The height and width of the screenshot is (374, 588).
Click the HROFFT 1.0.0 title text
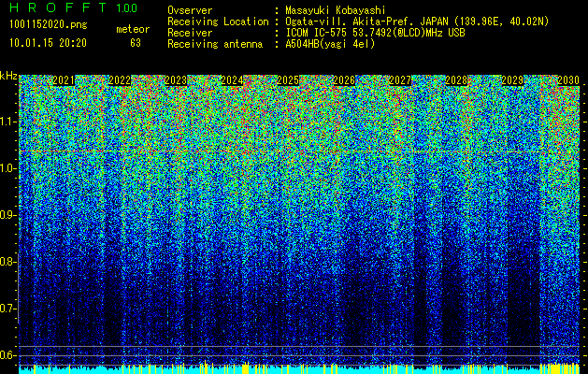(74, 7)
